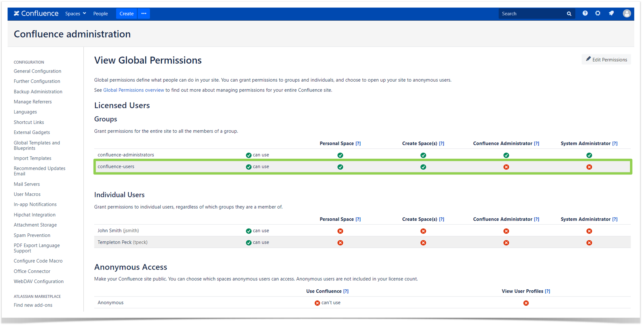Click John Smith Personal Space cross icon
This screenshot has height=326, width=644.
tap(340, 231)
